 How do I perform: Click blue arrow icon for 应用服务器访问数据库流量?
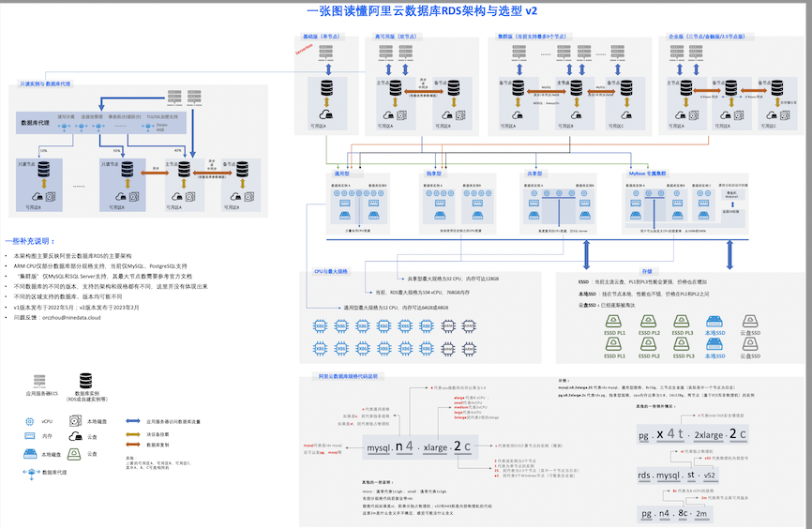tap(133, 421)
